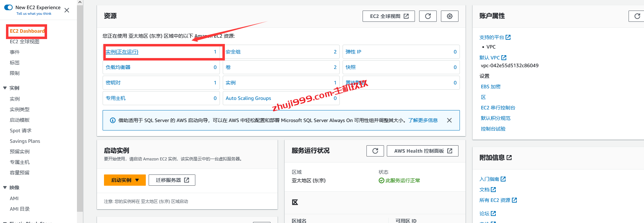Open 支持的平台 link
The image size is (644, 223).
[x=495, y=37]
